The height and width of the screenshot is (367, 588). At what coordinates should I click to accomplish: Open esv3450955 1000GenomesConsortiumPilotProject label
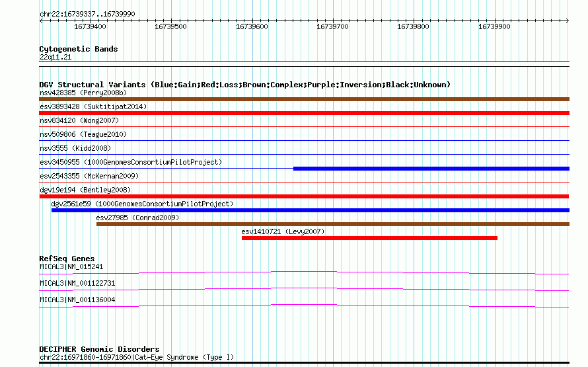point(131,162)
